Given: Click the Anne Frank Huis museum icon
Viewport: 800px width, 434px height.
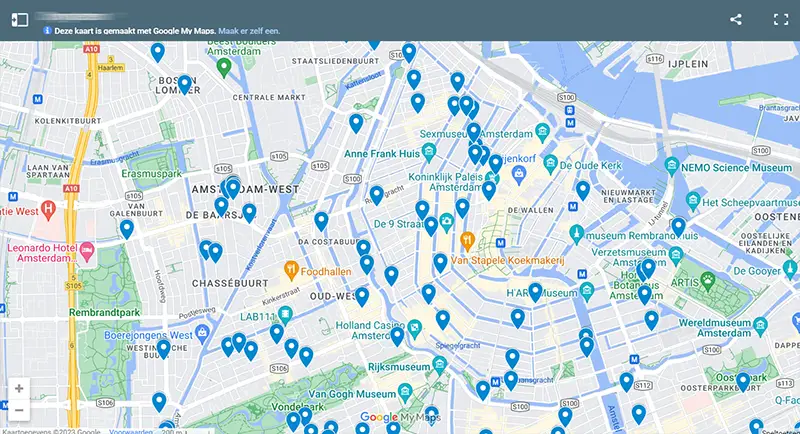Looking at the screenshot, I should (x=429, y=151).
